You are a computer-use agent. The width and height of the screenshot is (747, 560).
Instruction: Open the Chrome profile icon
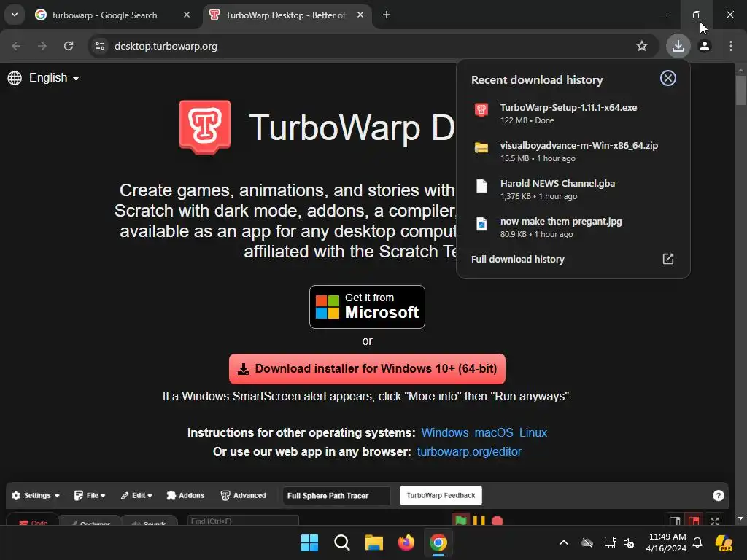pyautogui.click(x=705, y=46)
